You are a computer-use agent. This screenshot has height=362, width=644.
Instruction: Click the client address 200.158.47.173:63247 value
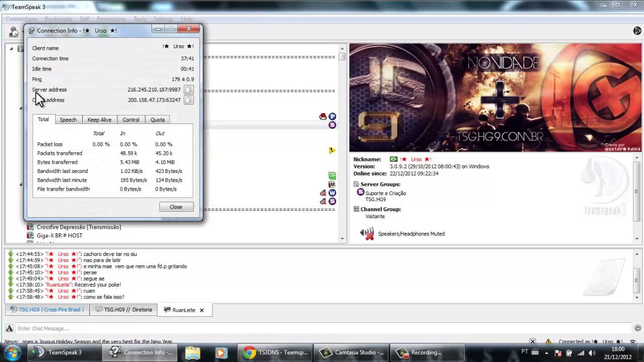click(x=154, y=100)
